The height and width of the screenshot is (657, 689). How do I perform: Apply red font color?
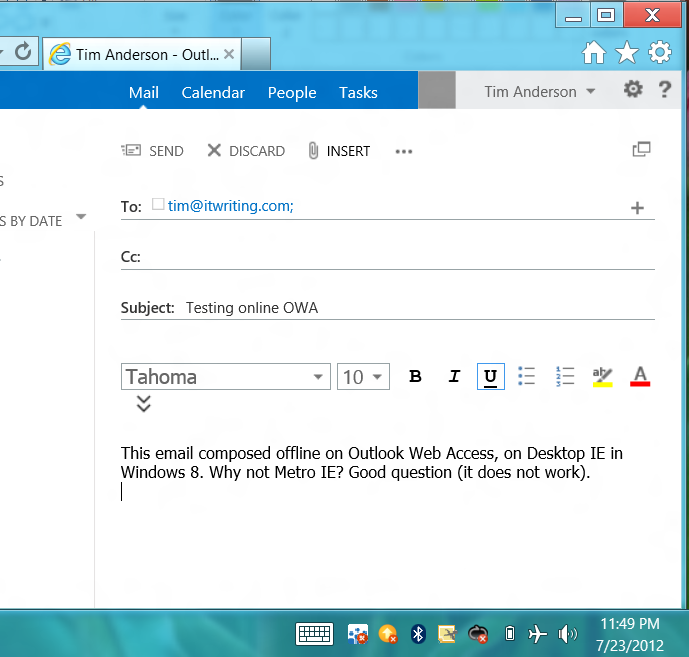[x=640, y=377]
